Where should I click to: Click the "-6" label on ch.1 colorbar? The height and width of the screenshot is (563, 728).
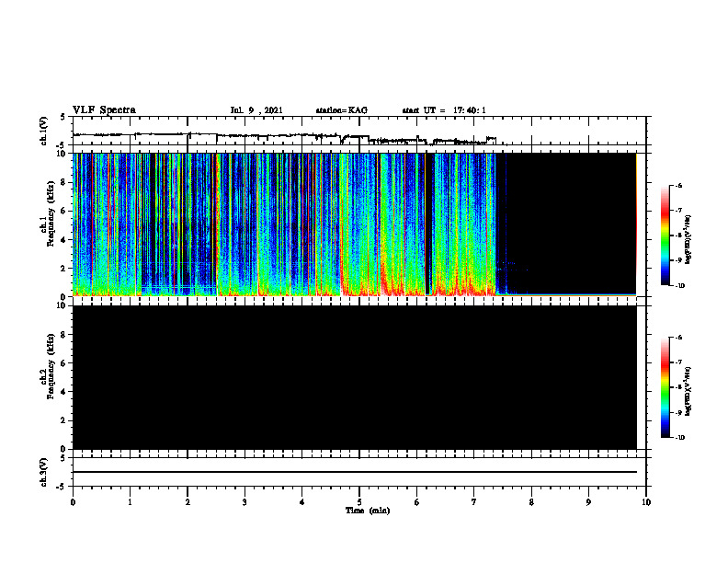678,186
